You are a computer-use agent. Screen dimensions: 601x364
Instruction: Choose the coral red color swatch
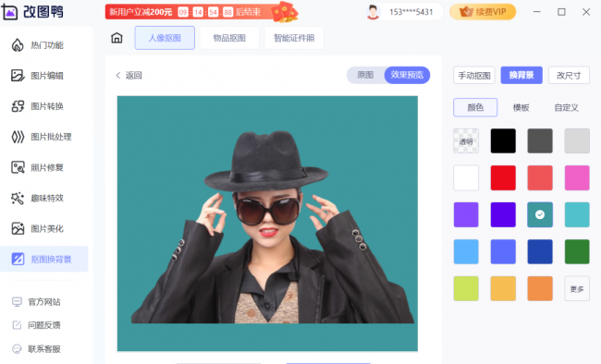tap(540, 177)
